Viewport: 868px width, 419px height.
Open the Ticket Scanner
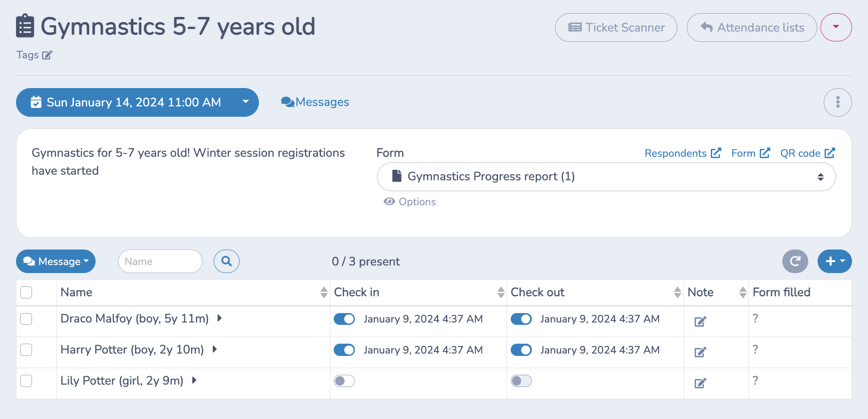pyautogui.click(x=616, y=27)
